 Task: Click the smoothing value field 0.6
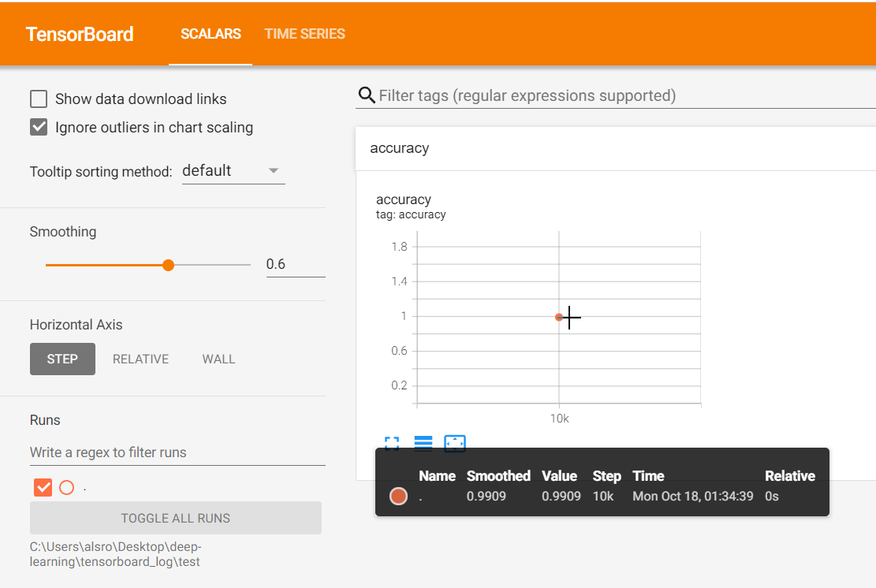point(296,264)
